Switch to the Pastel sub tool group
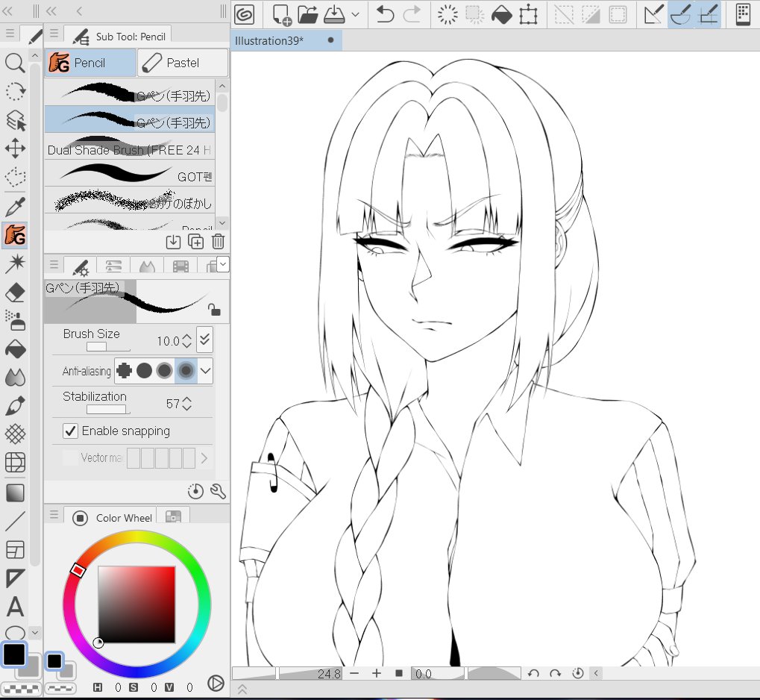 coord(183,63)
